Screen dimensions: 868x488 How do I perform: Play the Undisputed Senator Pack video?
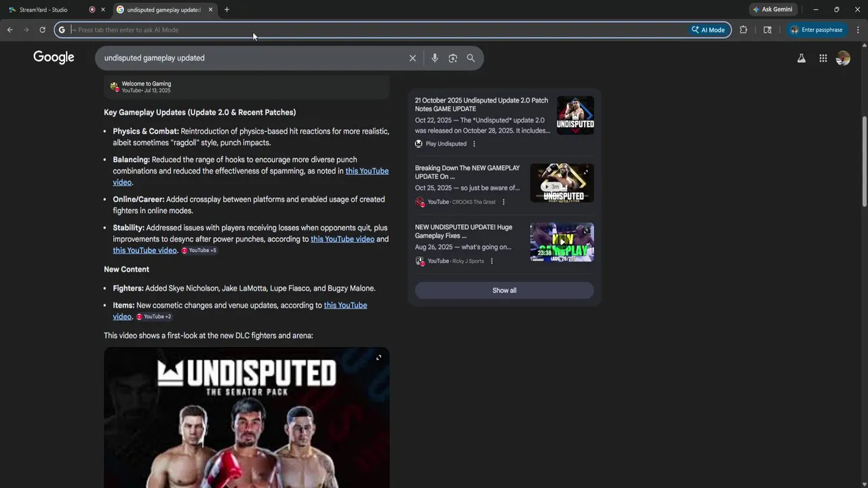[246, 419]
